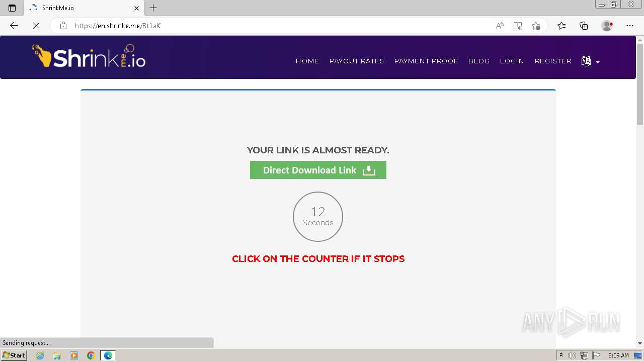Open network tray icon
Image resolution: width=644 pixels, height=362 pixels.
point(584,355)
